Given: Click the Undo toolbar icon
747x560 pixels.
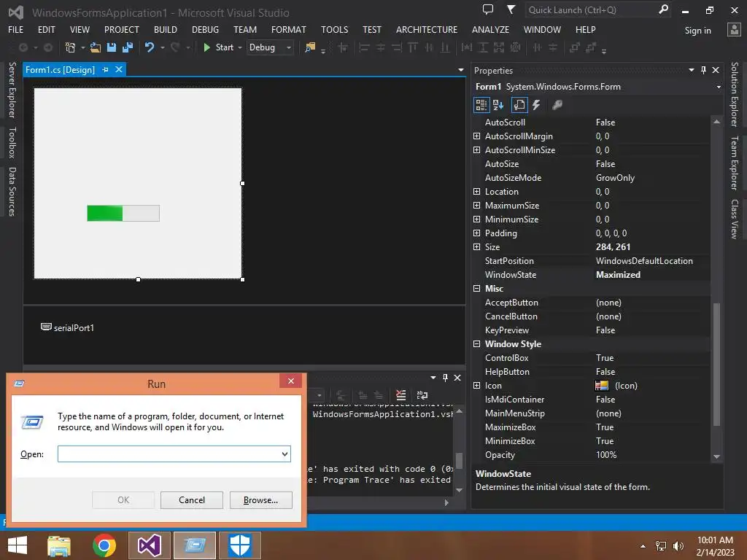Looking at the screenshot, I should pos(150,47).
